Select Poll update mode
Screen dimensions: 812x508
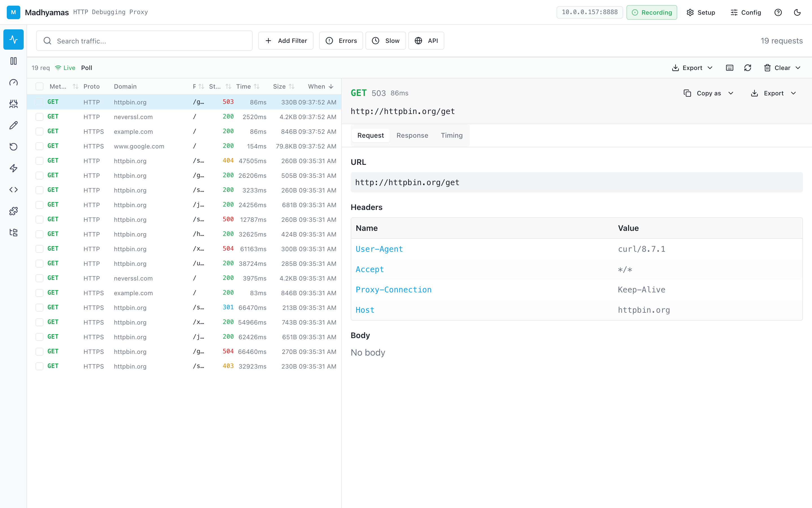click(x=87, y=68)
